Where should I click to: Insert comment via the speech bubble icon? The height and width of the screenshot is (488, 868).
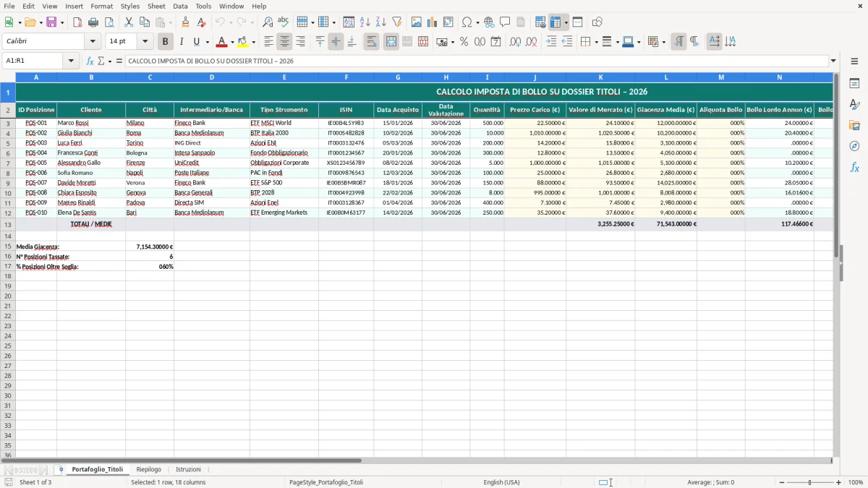click(x=506, y=22)
